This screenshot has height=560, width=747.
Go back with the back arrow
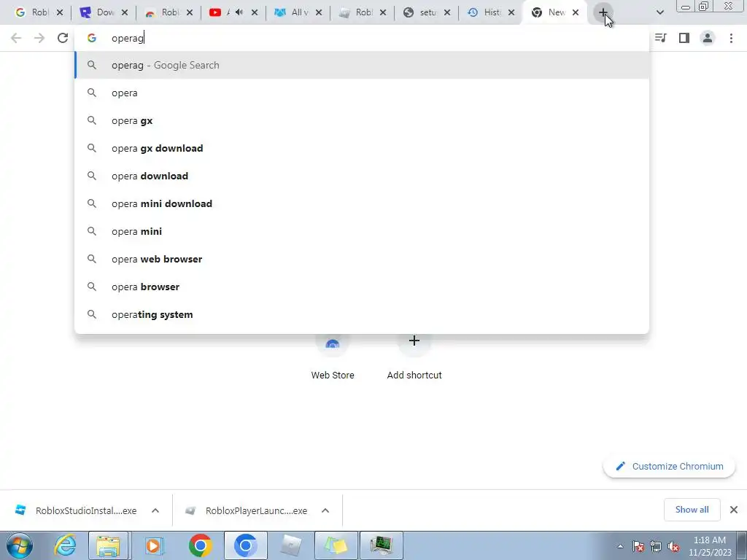point(16,38)
